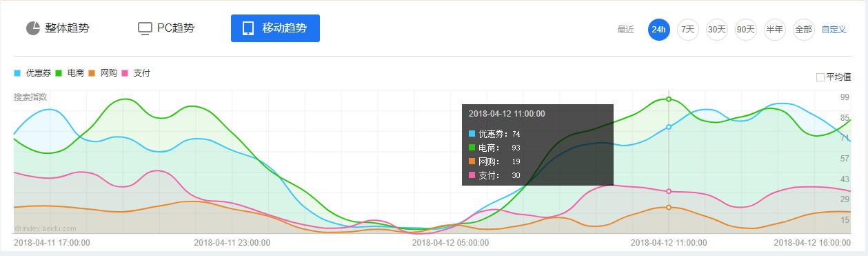Click the blue 优惠券 legend color square

tap(17, 72)
